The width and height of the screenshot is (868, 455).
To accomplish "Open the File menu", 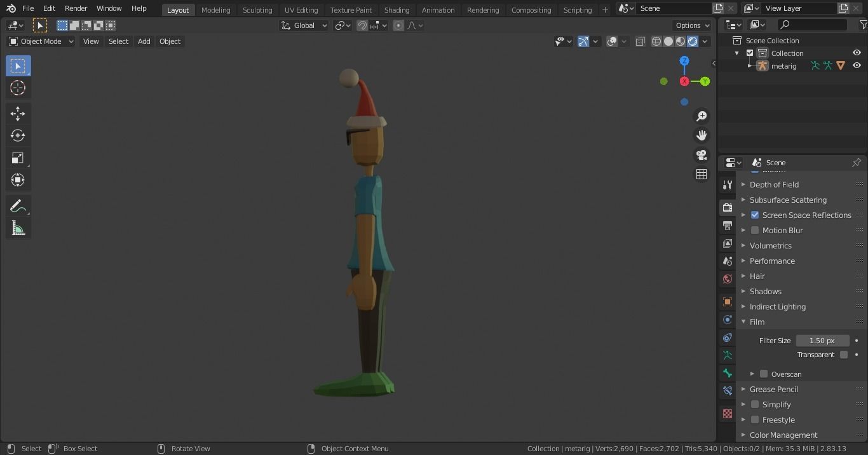I will click(x=28, y=8).
